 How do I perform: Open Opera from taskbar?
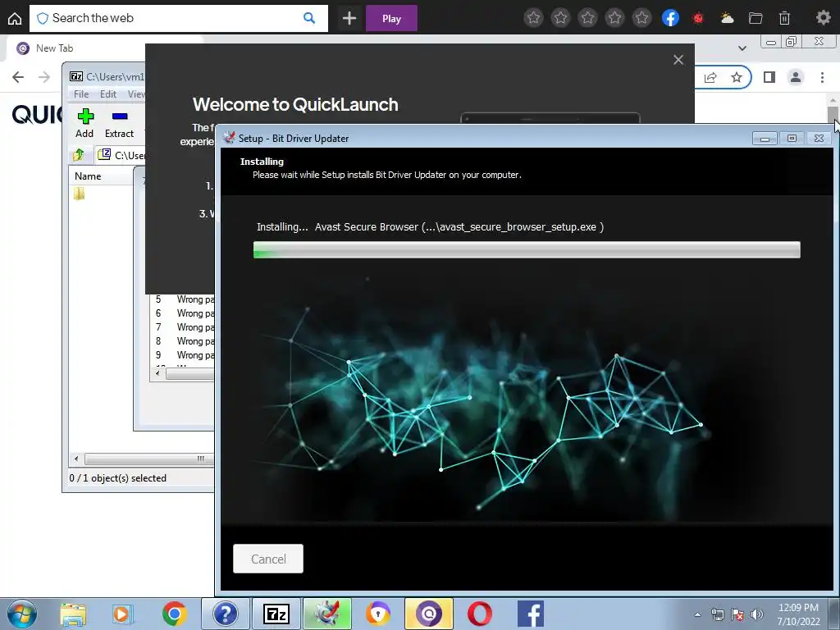point(479,614)
